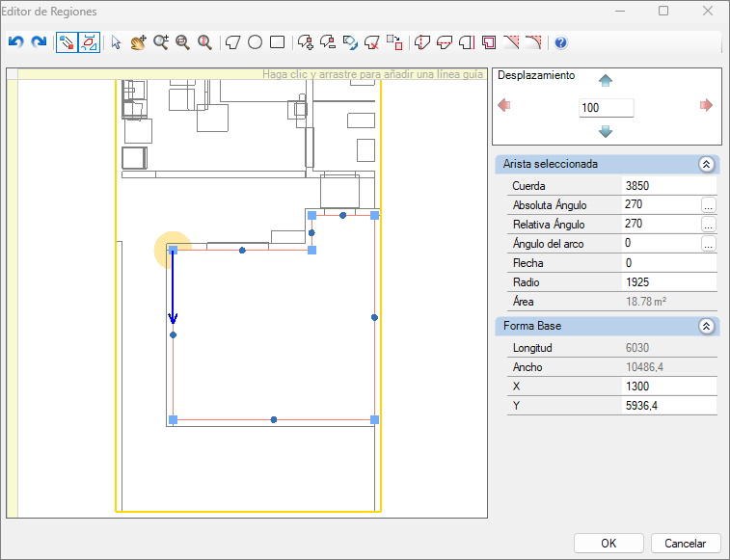
Task: Click the up displacement arrow
Action: 606,81
